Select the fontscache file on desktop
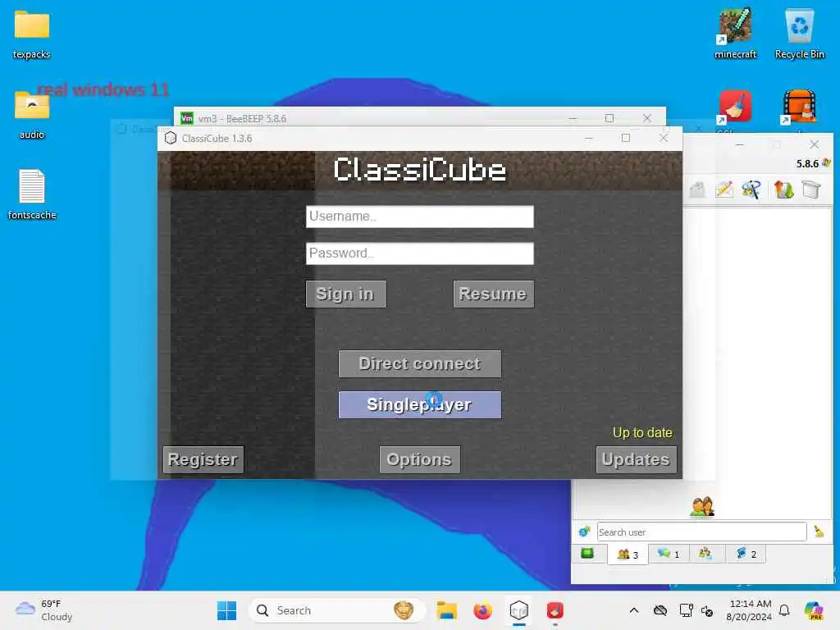This screenshot has height=630, width=840. click(x=32, y=195)
